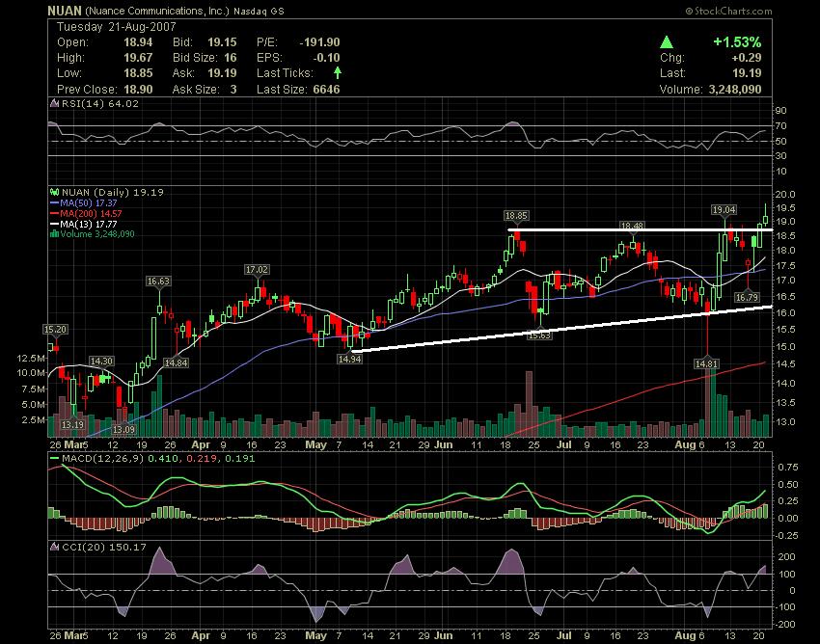Click the 14.84 price label
This screenshot has width=820, height=644.
[176, 362]
